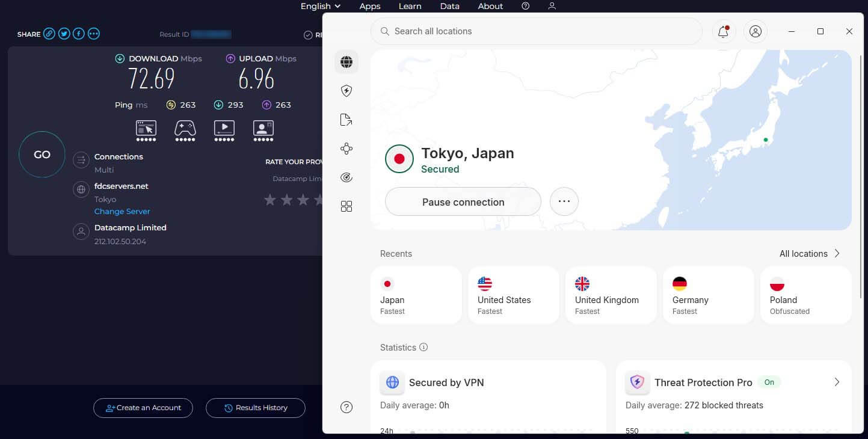The height and width of the screenshot is (439, 868).
Task: Open the Apps menu in Speedtest header
Action: 370,6
